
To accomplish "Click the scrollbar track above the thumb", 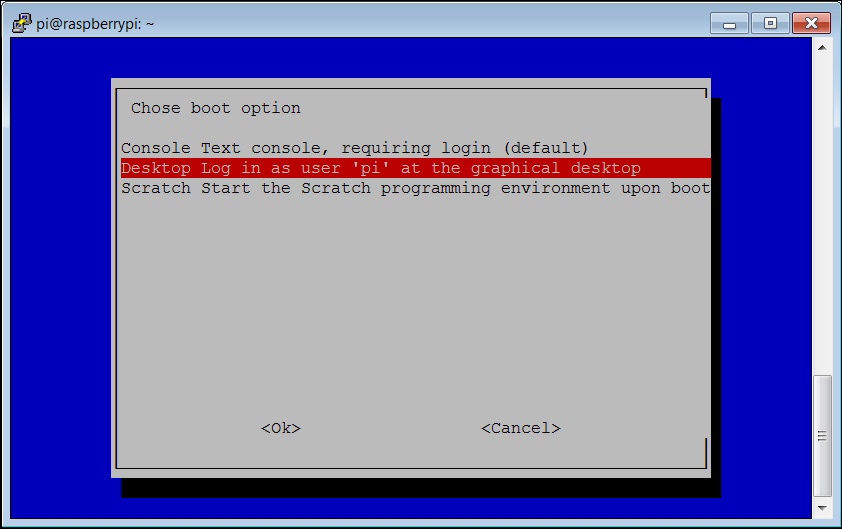I will pos(822,215).
